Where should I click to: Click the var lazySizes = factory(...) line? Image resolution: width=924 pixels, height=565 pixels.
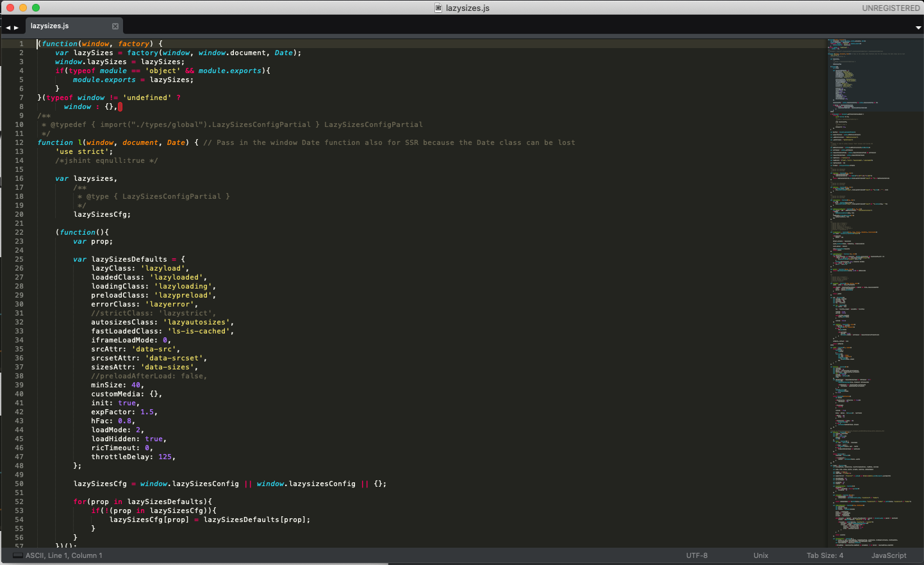click(178, 53)
